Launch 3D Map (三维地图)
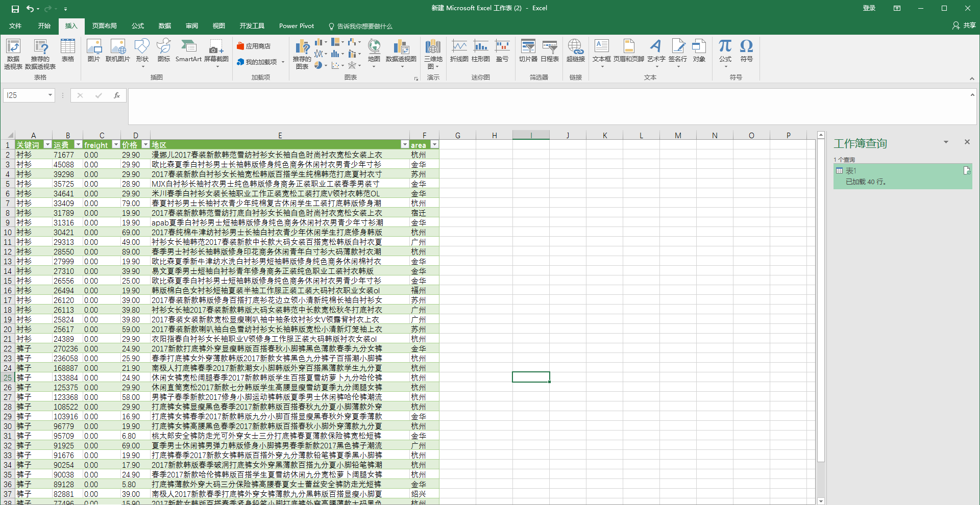The image size is (980, 505). [433, 54]
